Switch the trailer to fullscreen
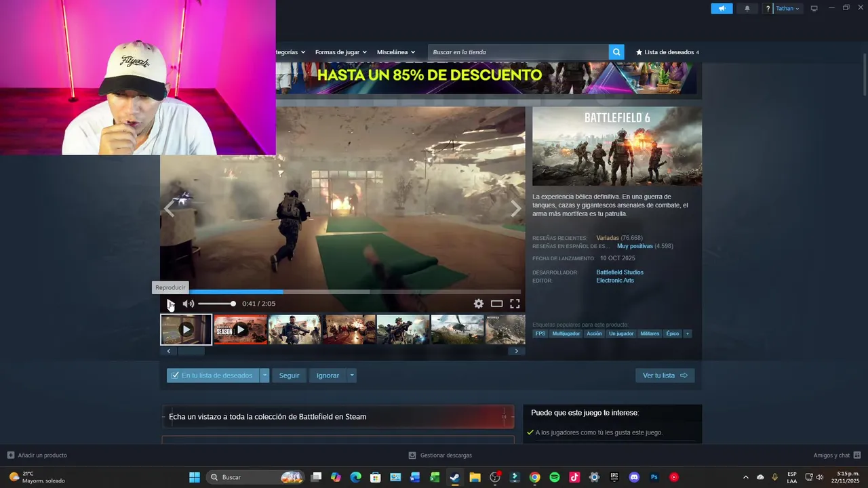The width and height of the screenshot is (868, 488). (515, 304)
